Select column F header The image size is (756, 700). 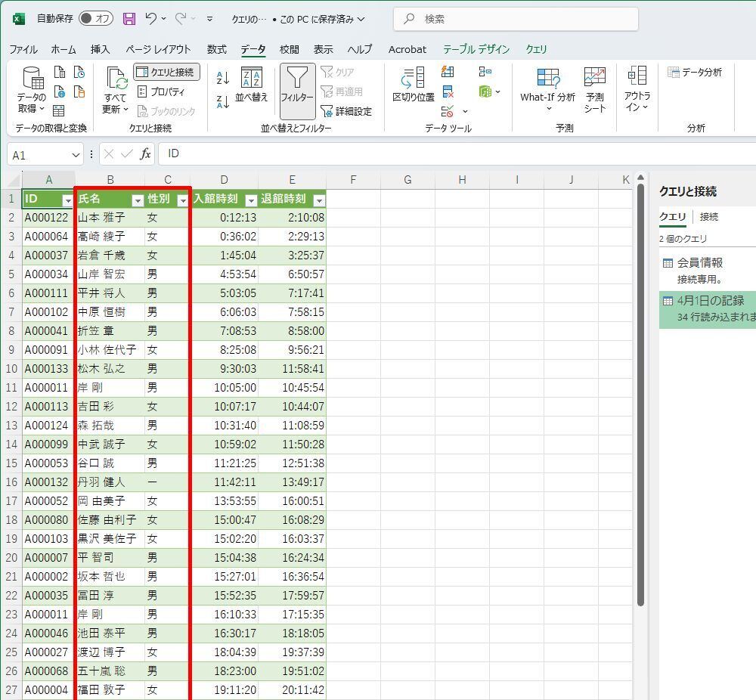click(353, 181)
